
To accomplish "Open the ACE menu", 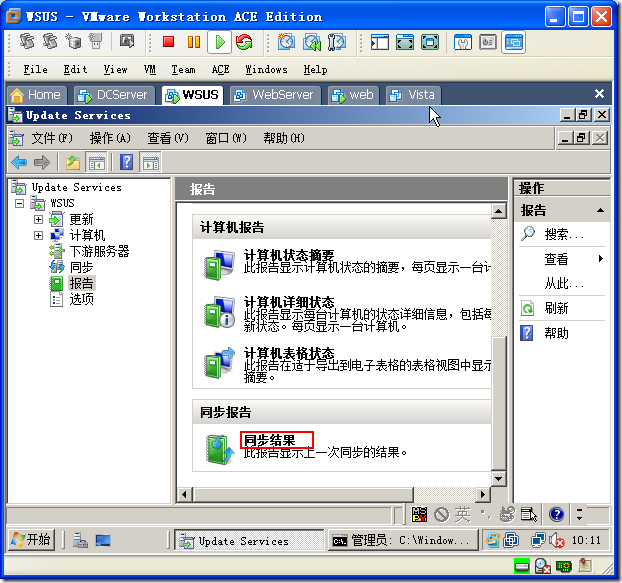I will coord(220,69).
